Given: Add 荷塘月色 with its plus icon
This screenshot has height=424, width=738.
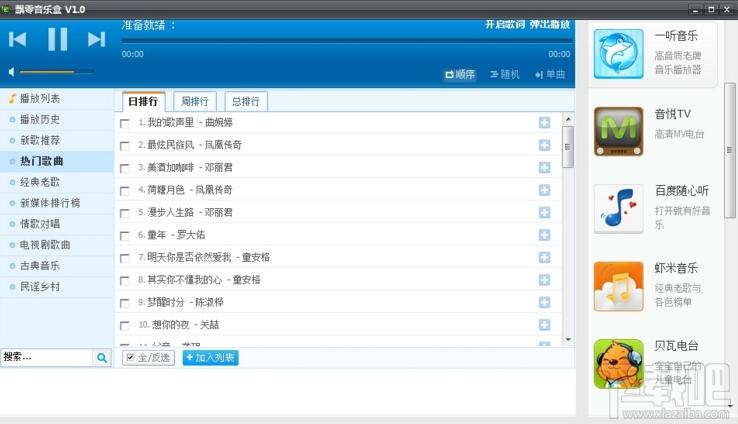Looking at the screenshot, I should click(545, 190).
